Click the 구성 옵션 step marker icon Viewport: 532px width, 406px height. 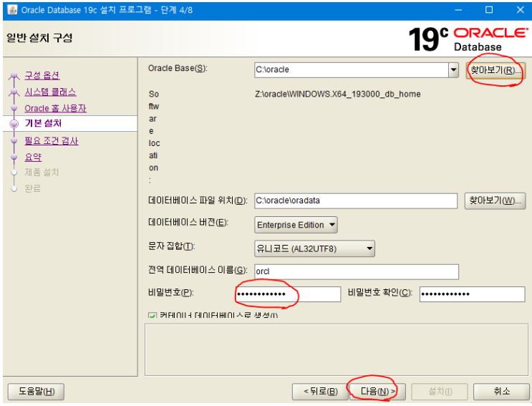coord(14,76)
